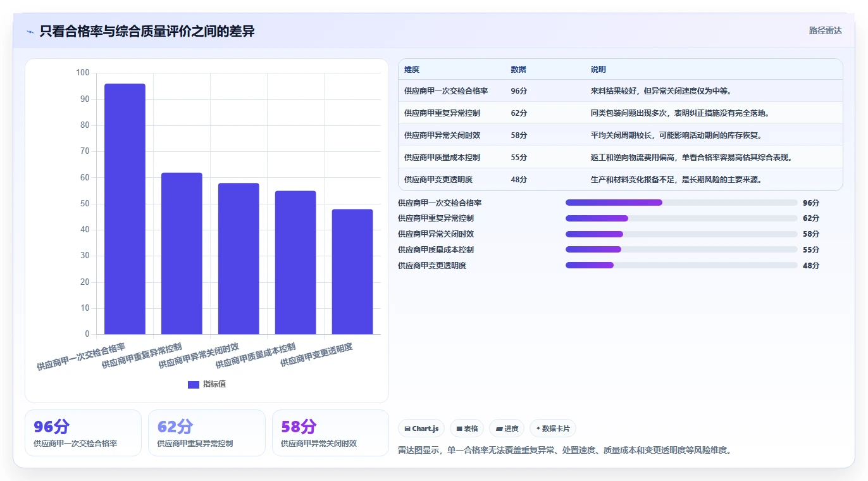
Task: Click the 48分 value beside progress bar
Action: pyautogui.click(x=811, y=266)
